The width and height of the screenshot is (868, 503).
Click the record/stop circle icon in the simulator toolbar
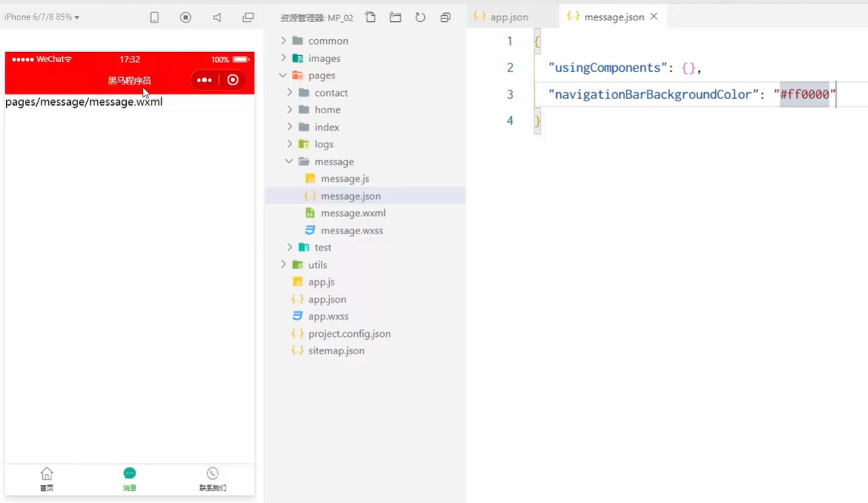(x=186, y=17)
